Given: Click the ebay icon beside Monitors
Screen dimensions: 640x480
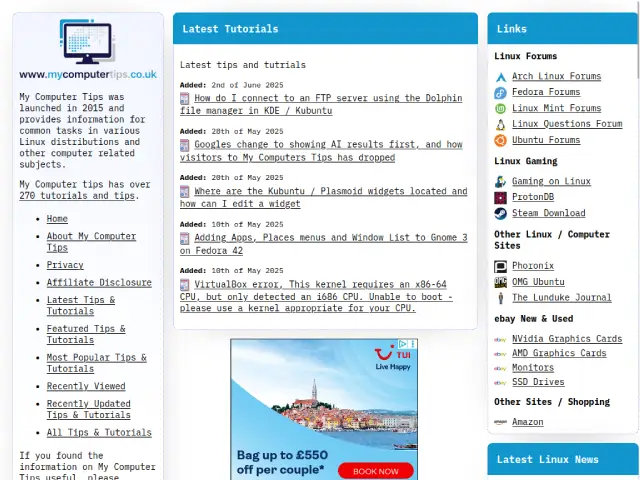Looking at the screenshot, I should click(500, 368).
